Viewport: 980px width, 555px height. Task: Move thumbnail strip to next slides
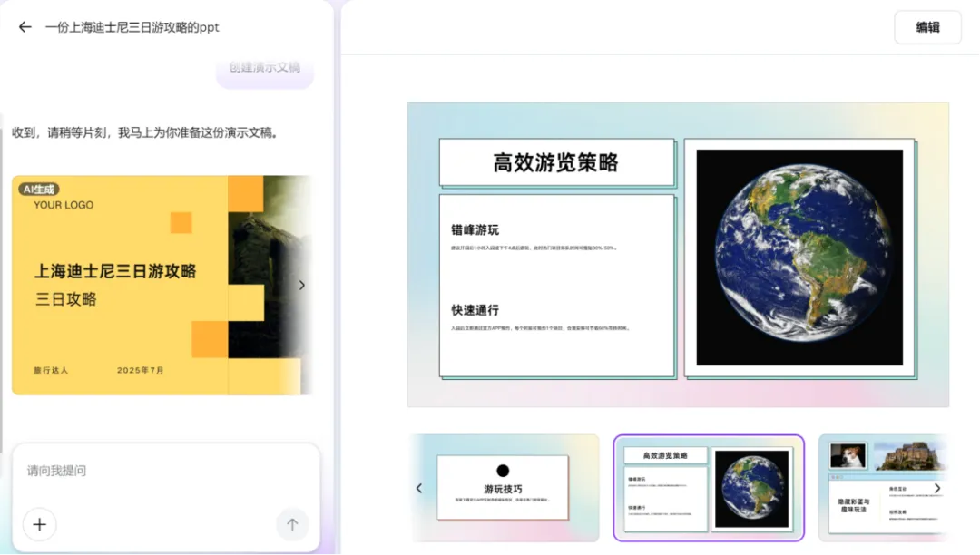click(x=936, y=488)
